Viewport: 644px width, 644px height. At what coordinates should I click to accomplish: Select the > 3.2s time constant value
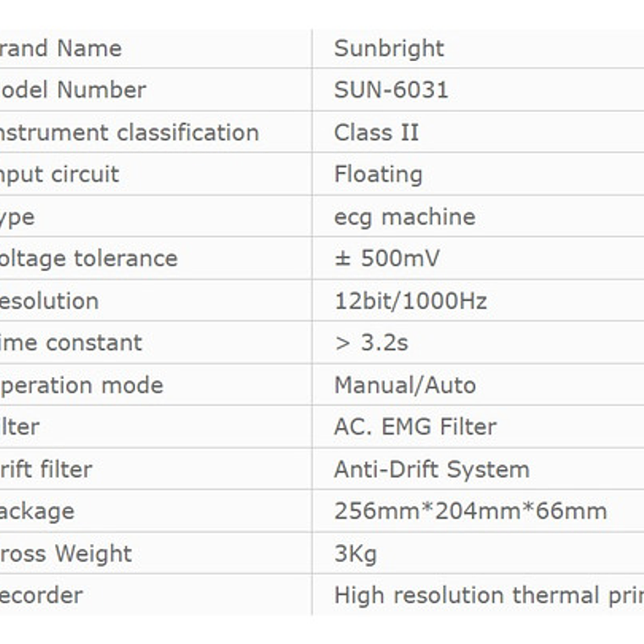point(370,343)
